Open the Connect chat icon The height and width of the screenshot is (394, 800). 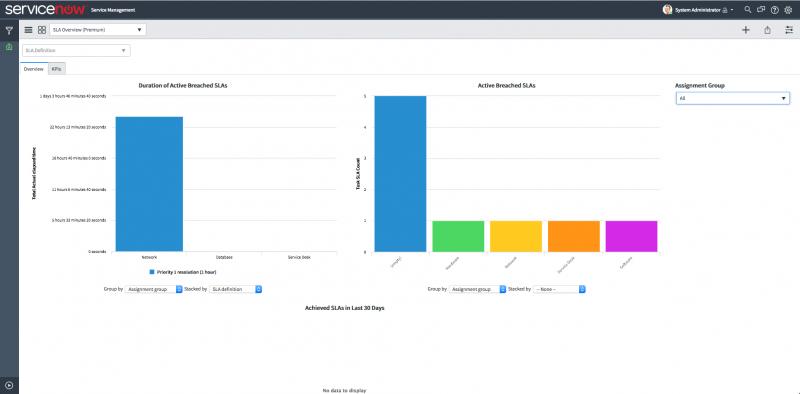pos(761,10)
